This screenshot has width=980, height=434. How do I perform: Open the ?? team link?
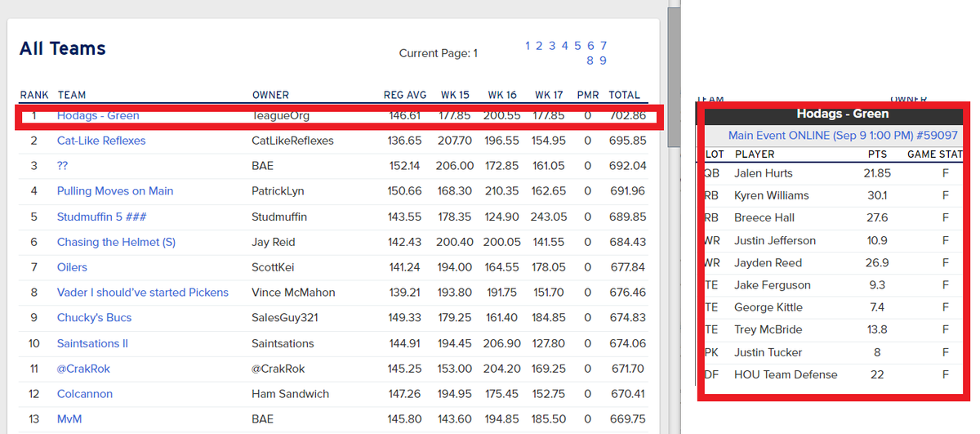pos(63,166)
